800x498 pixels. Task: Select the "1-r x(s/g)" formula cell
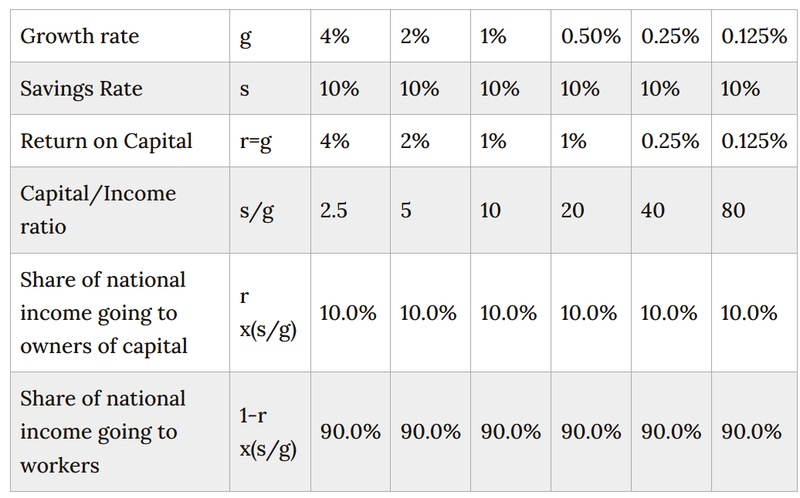[268, 432]
